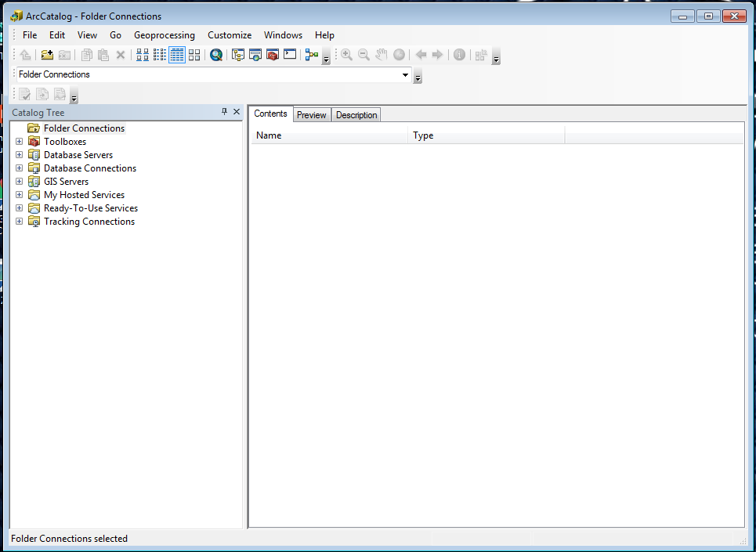Switch to Large Icons view
Image resolution: width=756 pixels, height=552 pixels.
(143, 55)
